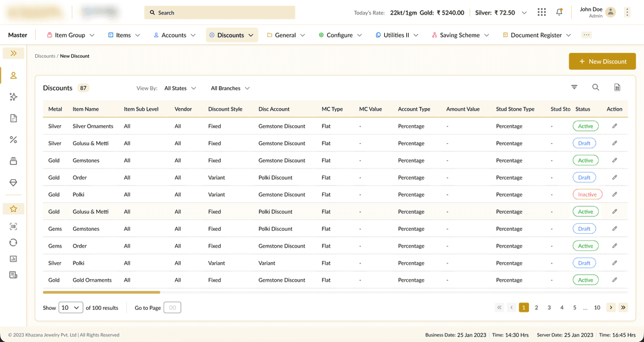The image size is (644, 342).
Task: Edit the Gold Ornaments row
Action: (x=614, y=280)
